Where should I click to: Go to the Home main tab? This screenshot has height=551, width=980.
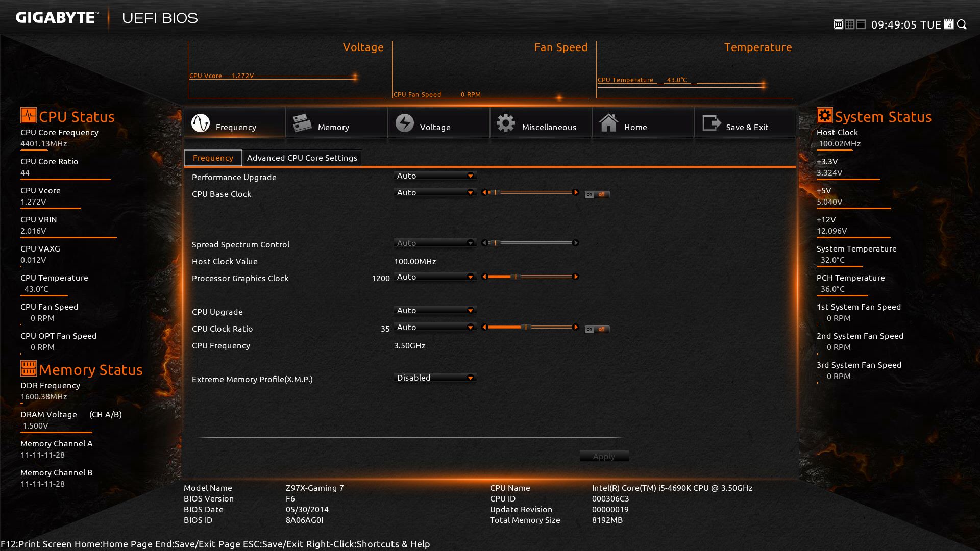coord(643,122)
